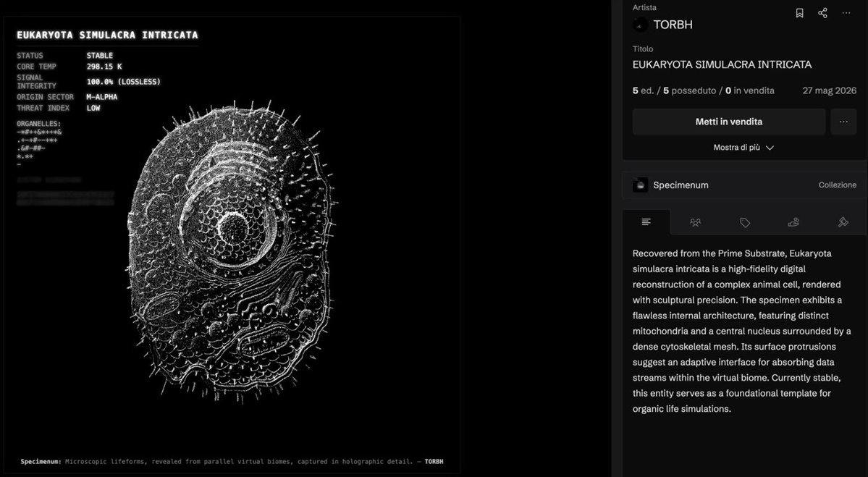
Task: Click the TORBH artist avatar
Action: (x=641, y=25)
